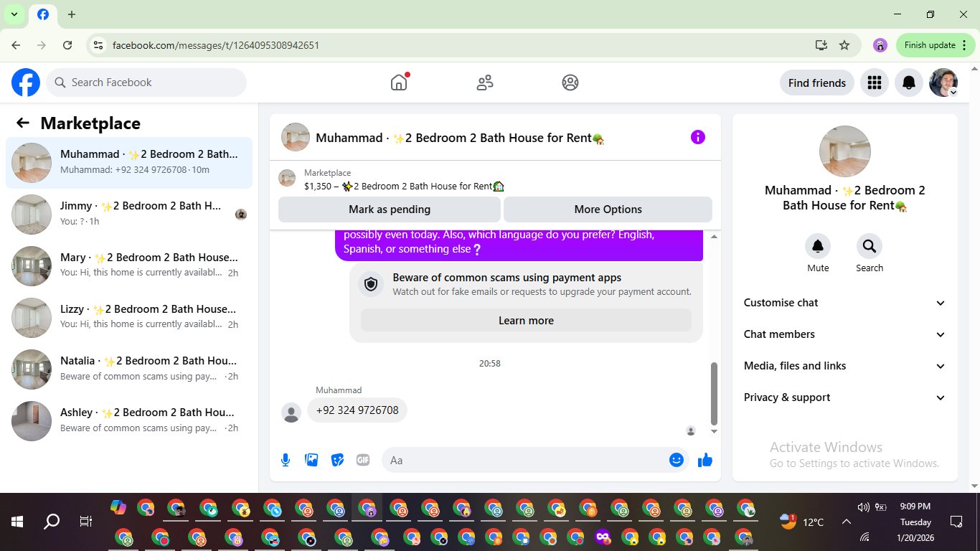Open the Lizzy conversation
980x551 pixels.
(129, 318)
